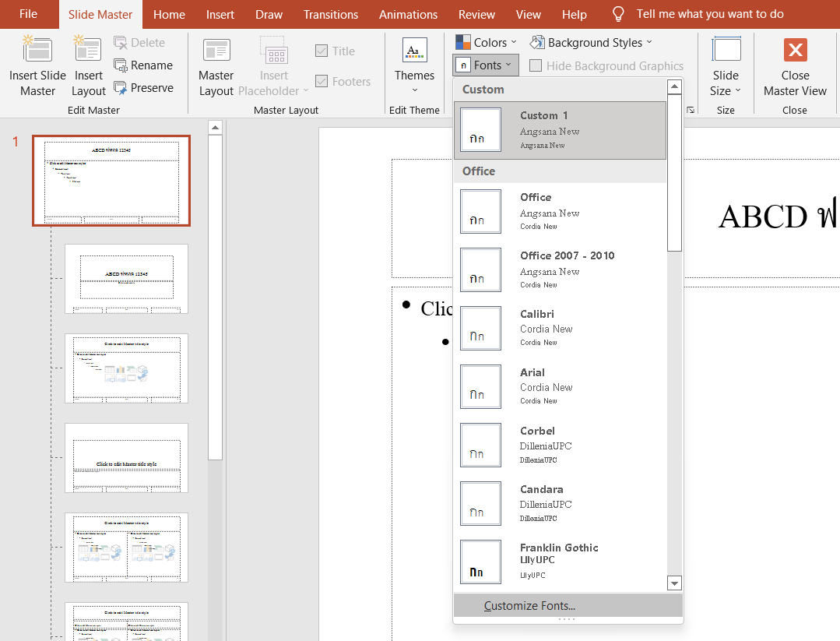Image resolution: width=840 pixels, height=641 pixels.
Task: Select the Title Slide layout thumbnail
Action: (126, 279)
